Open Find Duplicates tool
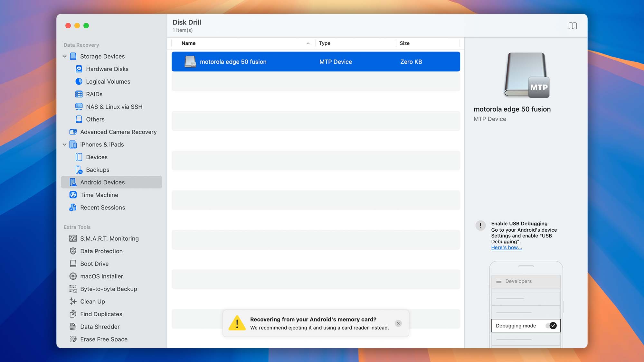 click(111, 314)
